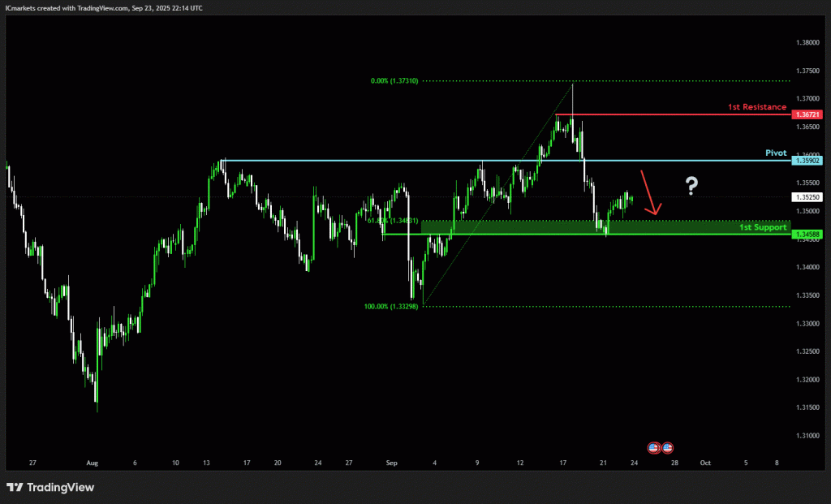Click the cyan 1.35902 price tag

808,161
